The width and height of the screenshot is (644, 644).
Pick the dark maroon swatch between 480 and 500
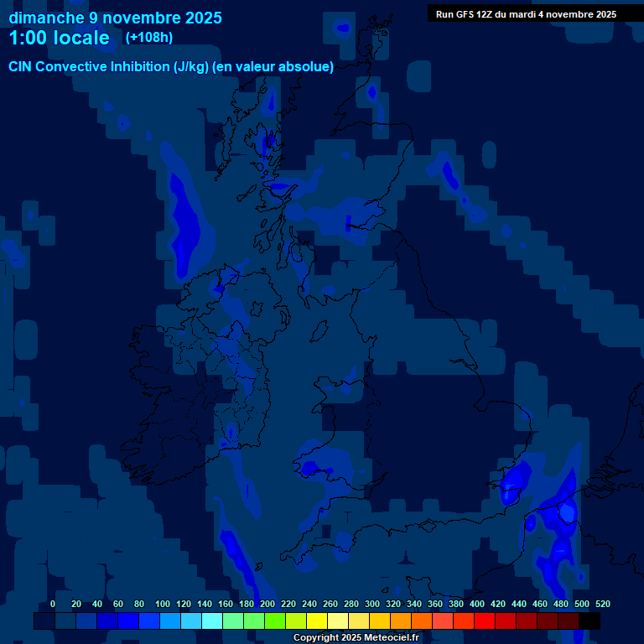(569, 621)
